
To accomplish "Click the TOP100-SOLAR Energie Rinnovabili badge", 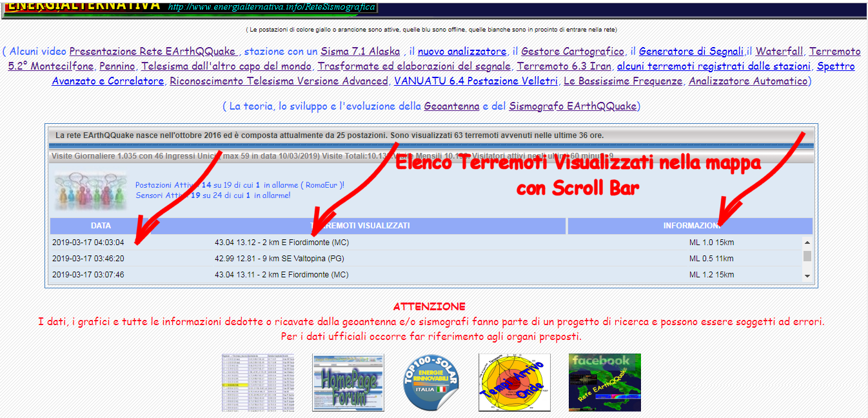I will pyautogui.click(x=431, y=383).
